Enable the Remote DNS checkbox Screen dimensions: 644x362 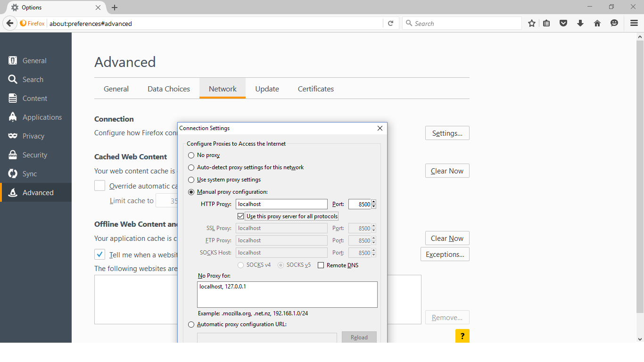coord(321,265)
